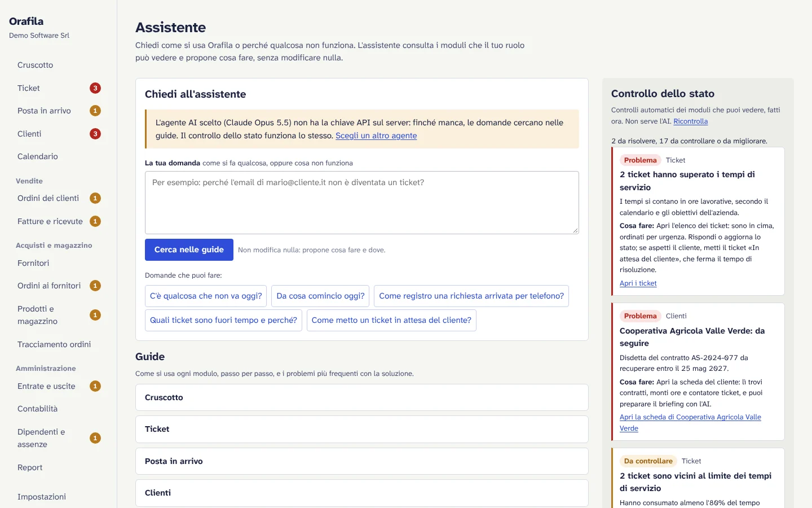812x508 pixels.
Task: Choose suggestion "Da cosa comincio oggi?"
Action: point(320,296)
